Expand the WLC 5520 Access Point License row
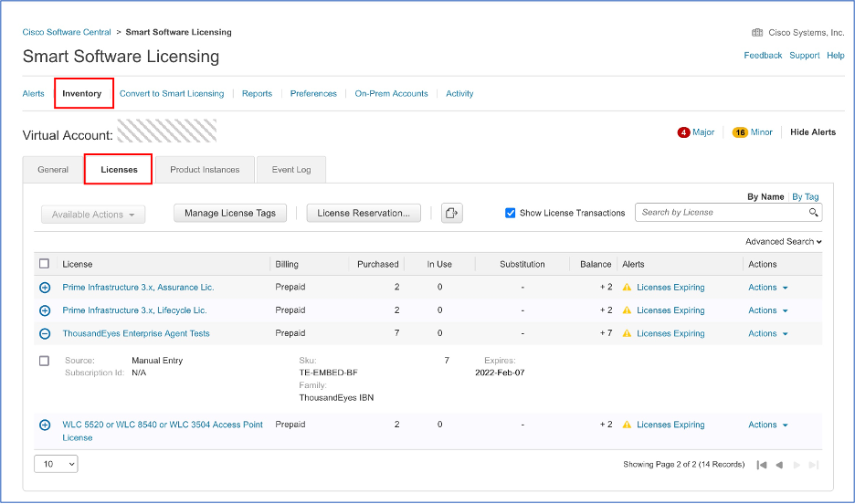855x504 pixels. pyautogui.click(x=45, y=425)
